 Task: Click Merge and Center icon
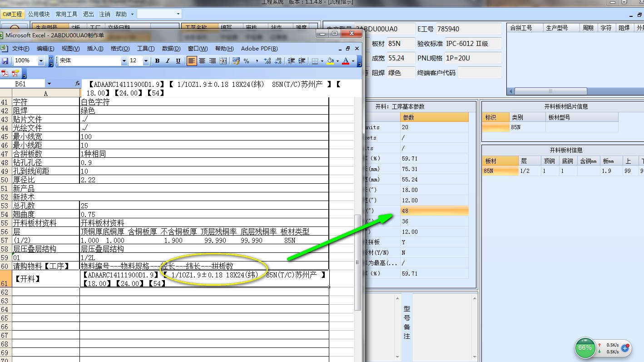tap(223, 61)
